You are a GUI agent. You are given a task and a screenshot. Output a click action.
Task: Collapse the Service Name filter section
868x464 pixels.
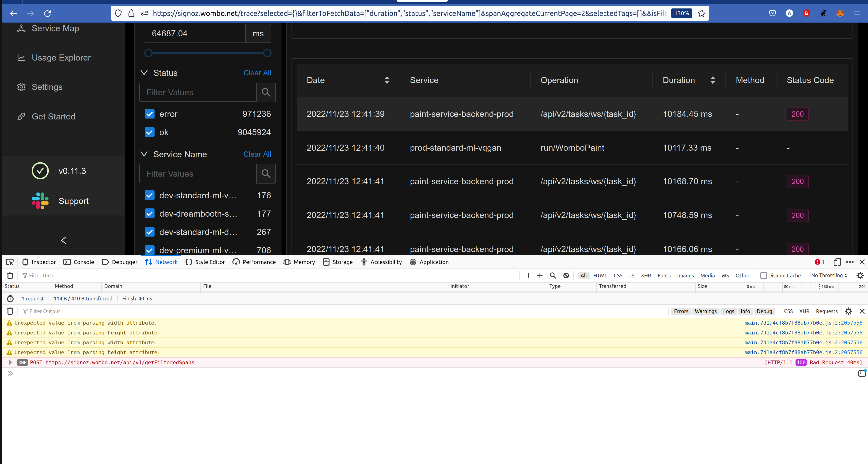[x=144, y=154]
